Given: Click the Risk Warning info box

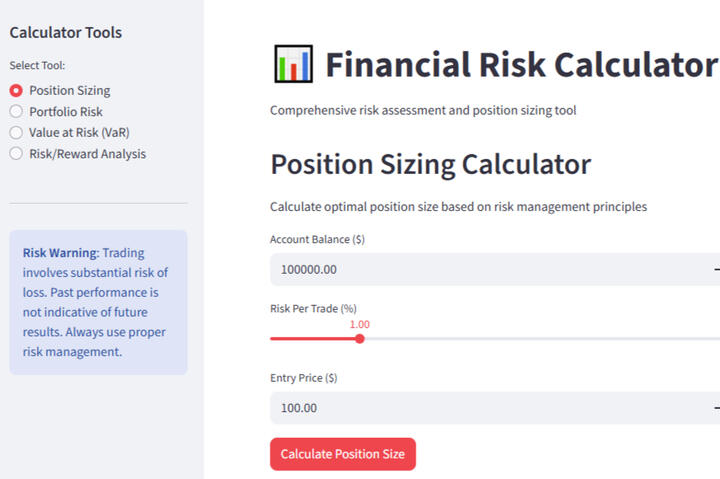Looking at the screenshot, I should point(98,302).
